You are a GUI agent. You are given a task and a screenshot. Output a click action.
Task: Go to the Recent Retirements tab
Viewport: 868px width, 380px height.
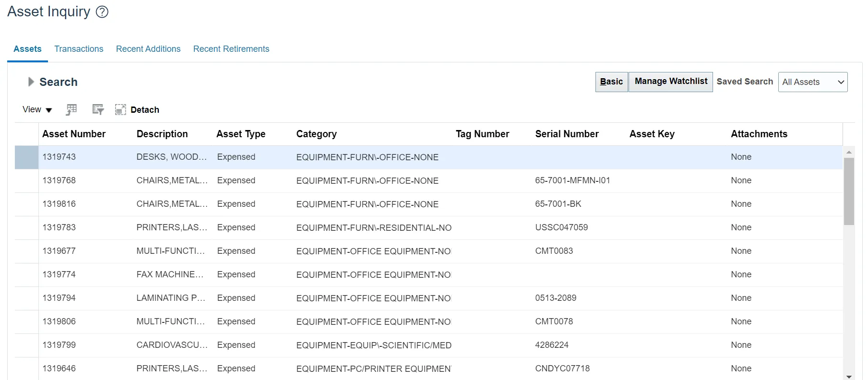tap(231, 49)
